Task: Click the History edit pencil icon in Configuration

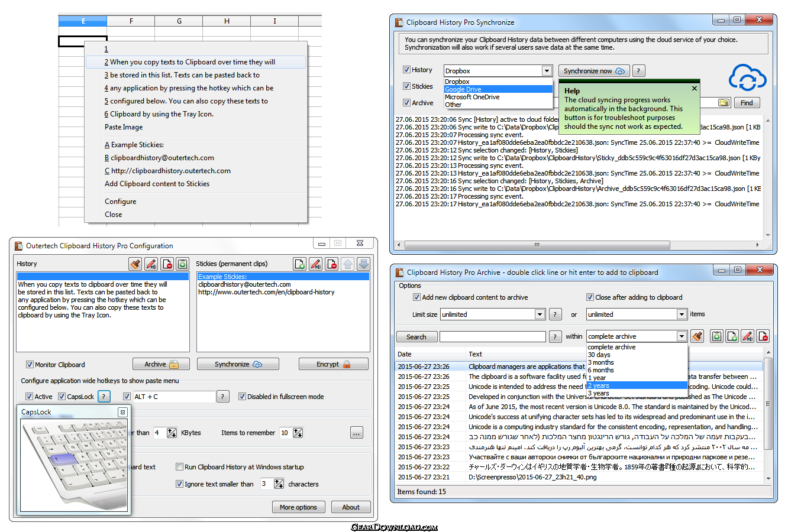Action: pyautogui.click(x=151, y=264)
